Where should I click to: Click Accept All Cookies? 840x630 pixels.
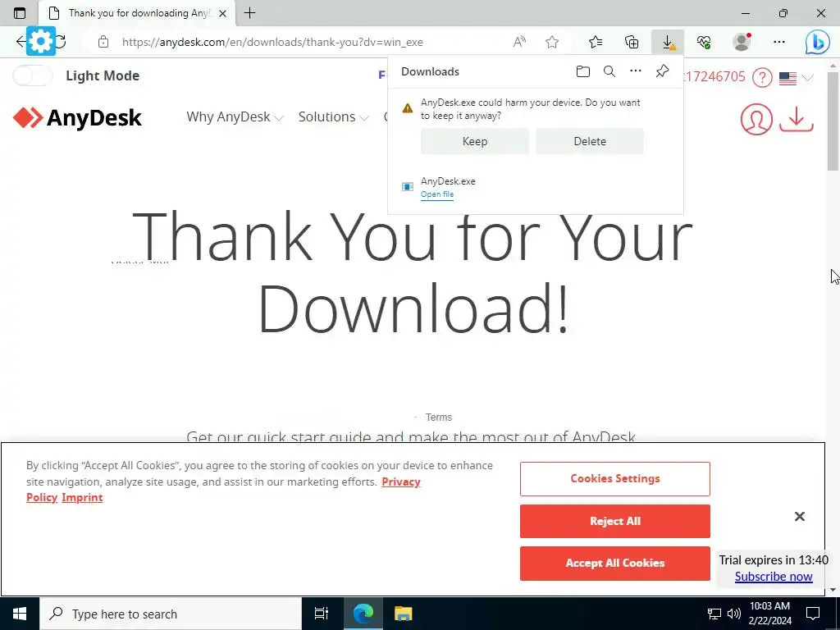point(615,563)
